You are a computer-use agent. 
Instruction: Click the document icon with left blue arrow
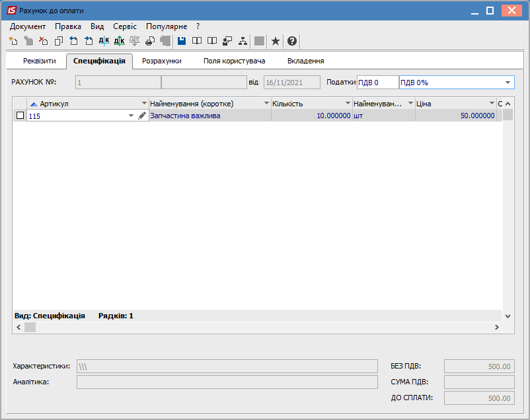pyautogui.click(x=74, y=41)
